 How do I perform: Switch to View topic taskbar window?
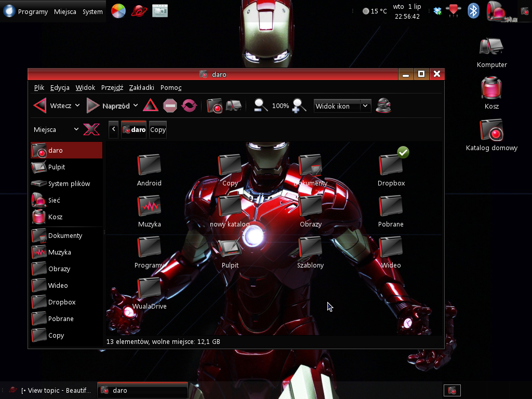click(49, 391)
